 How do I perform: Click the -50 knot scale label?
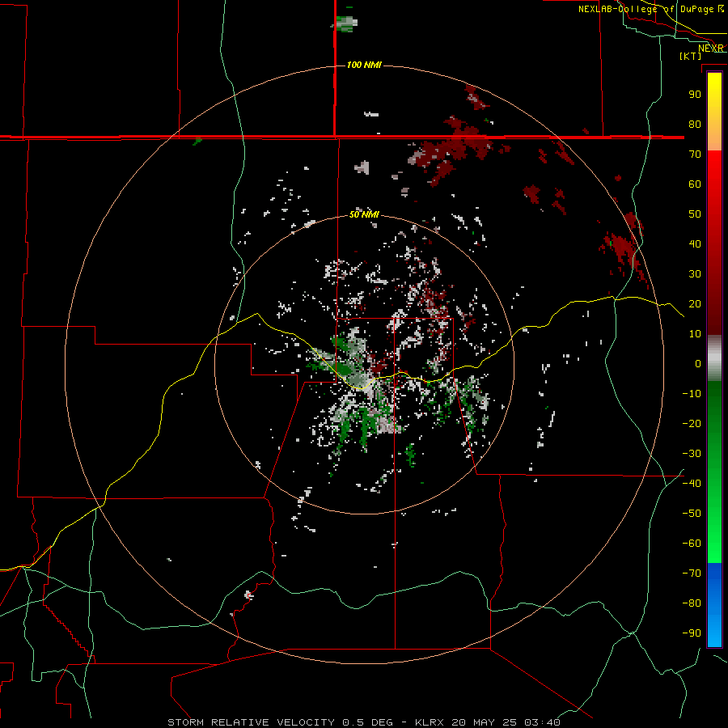[692, 514]
